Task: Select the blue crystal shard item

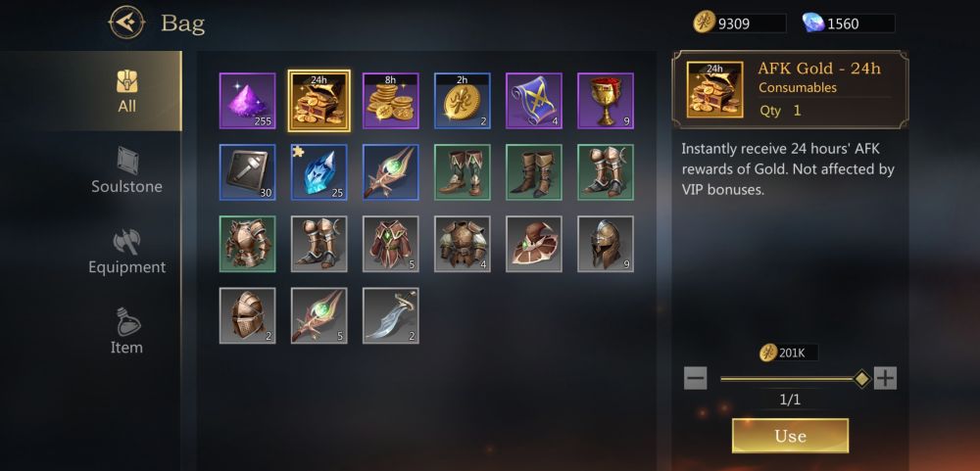Action: 318,172
